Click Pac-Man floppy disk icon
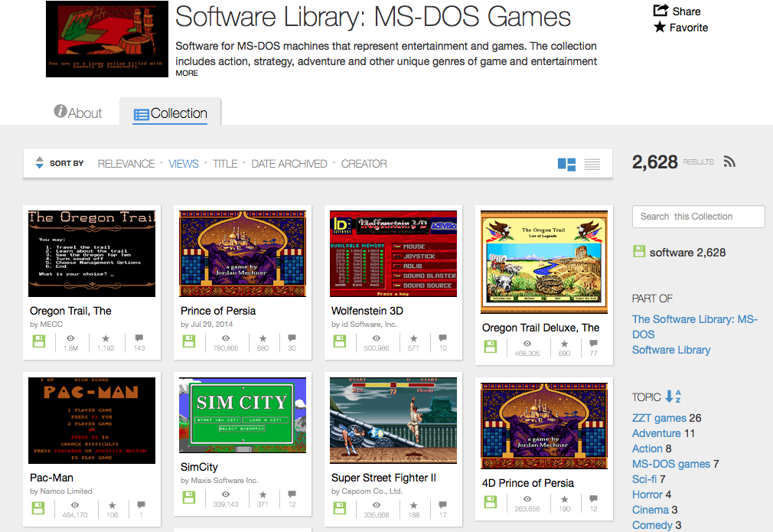The image size is (773, 532). point(38,508)
